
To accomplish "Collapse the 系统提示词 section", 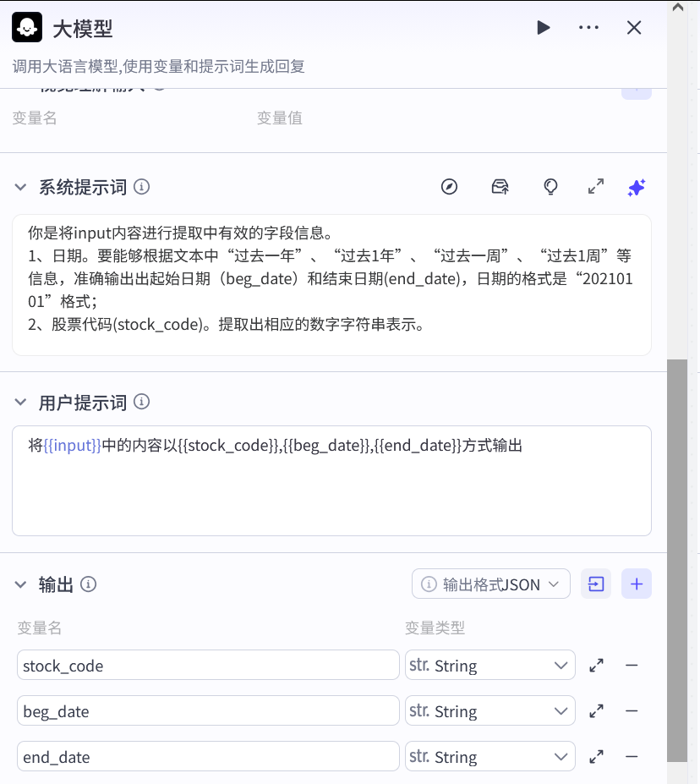I will coord(21,187).
